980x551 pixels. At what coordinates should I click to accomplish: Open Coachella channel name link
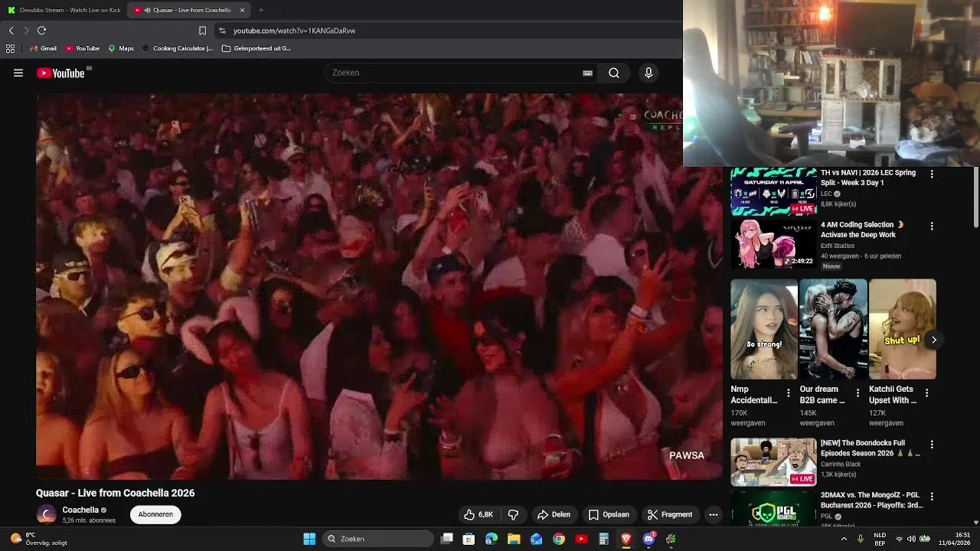point(80,510)
